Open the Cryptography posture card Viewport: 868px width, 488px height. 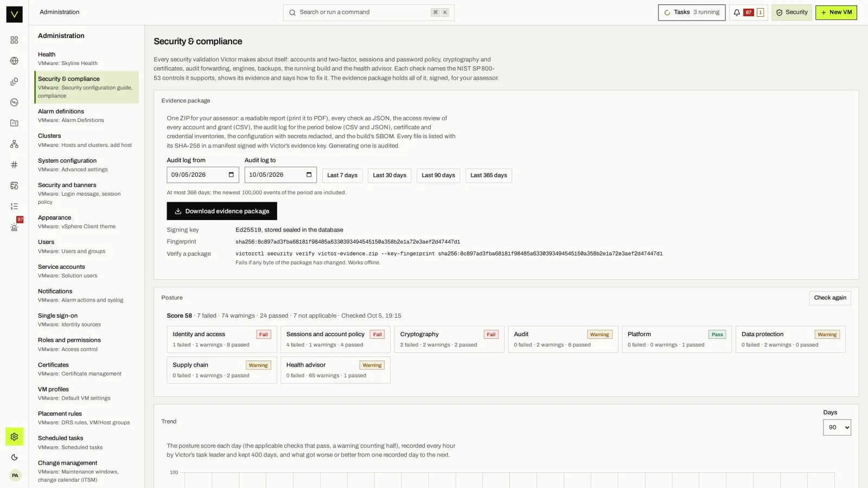click(449, 339)
